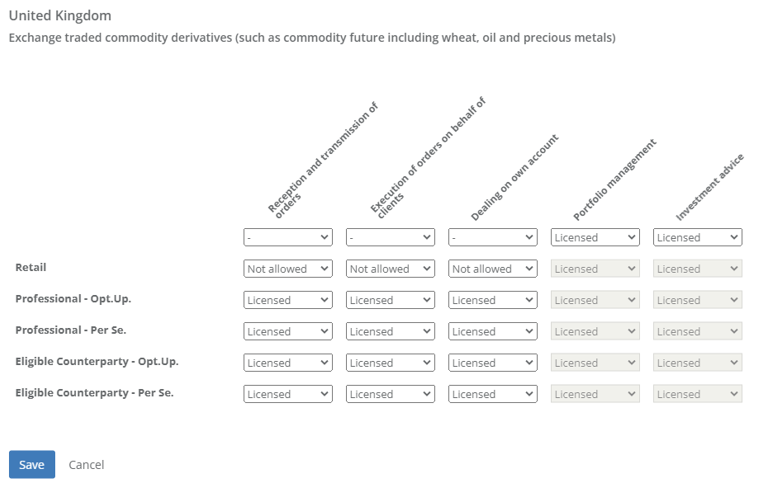
Task: Open Eligible Counterparty - Per Se. Execution dropdown
Action: coord(390,394)
